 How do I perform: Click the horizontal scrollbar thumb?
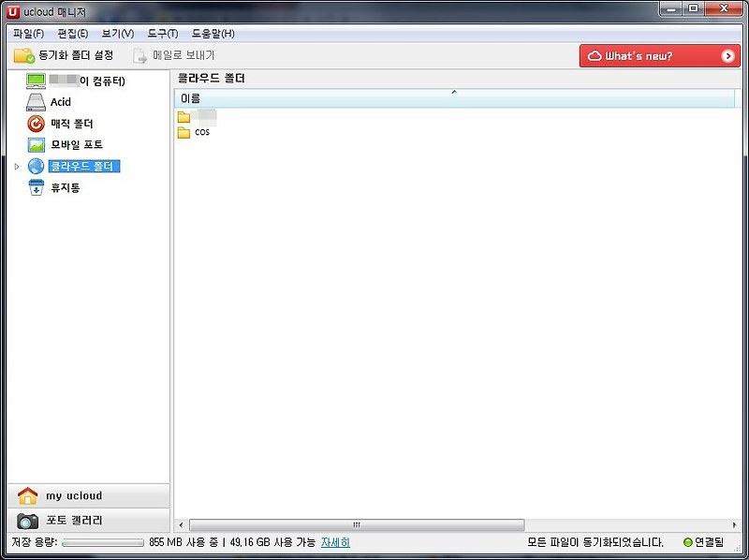pyautogui.click(x=357, y=524)
